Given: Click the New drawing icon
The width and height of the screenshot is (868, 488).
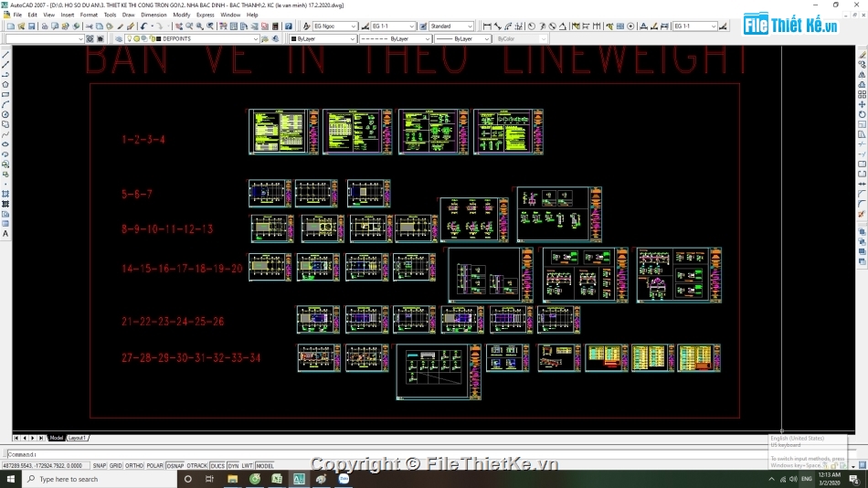Looking at the screenshot, I should click(x=11, y=26).
